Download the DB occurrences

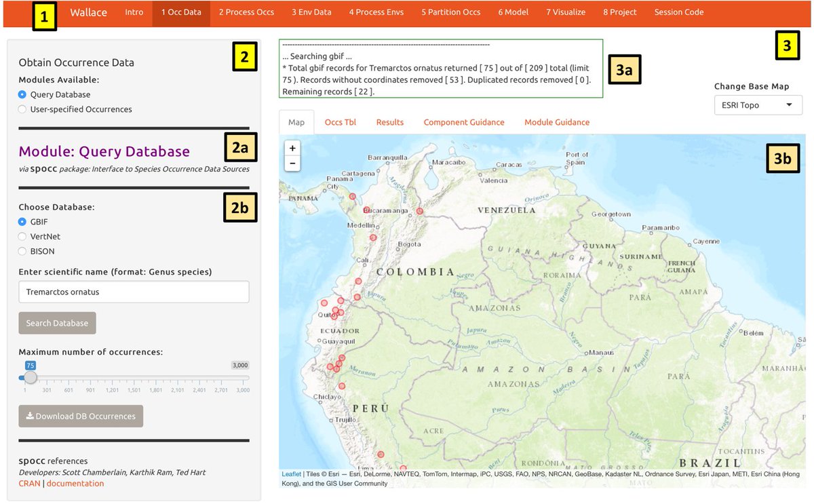80,416
